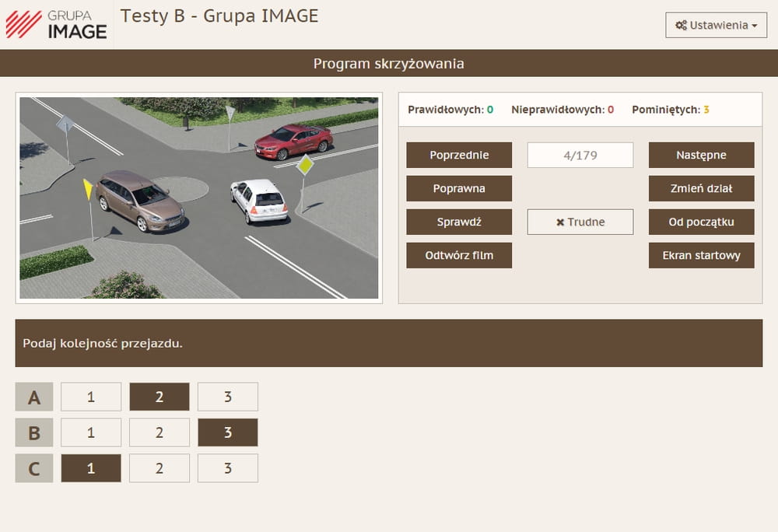Play the video with Odtwórz film
The image size is (778, 532).
[459, 255]
